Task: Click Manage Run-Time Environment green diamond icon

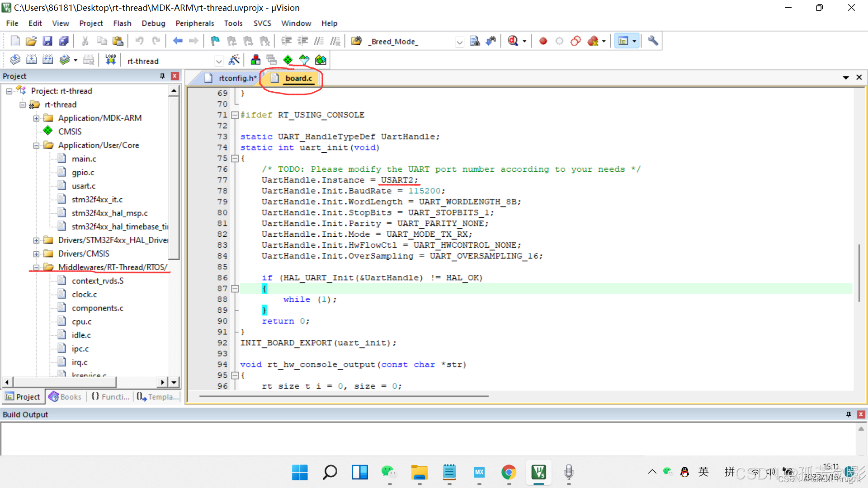Action: (288, 60)
